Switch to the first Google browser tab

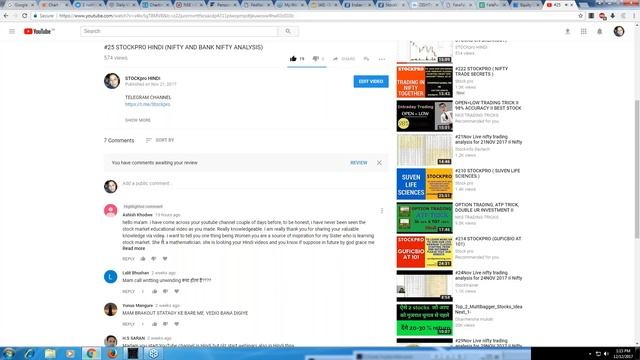(20, 5)
